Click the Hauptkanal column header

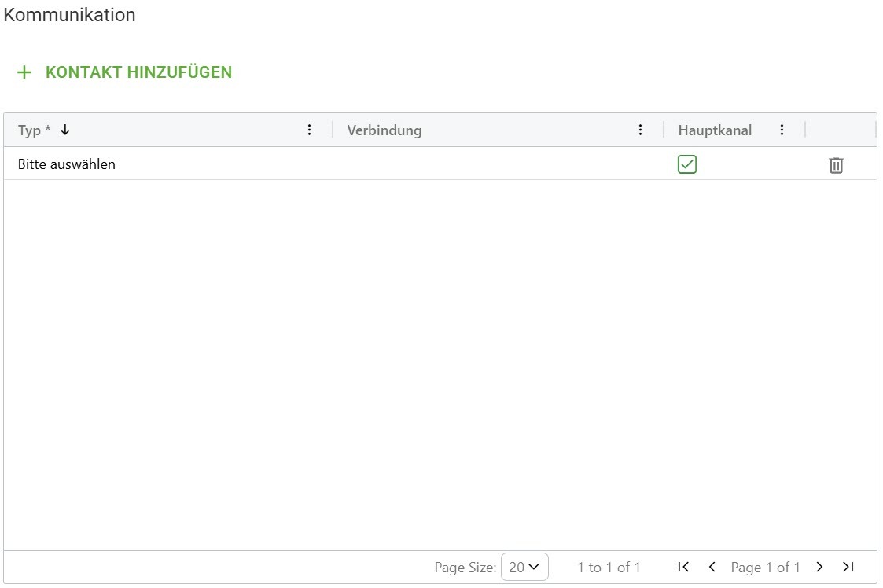(x=716, y=130)
